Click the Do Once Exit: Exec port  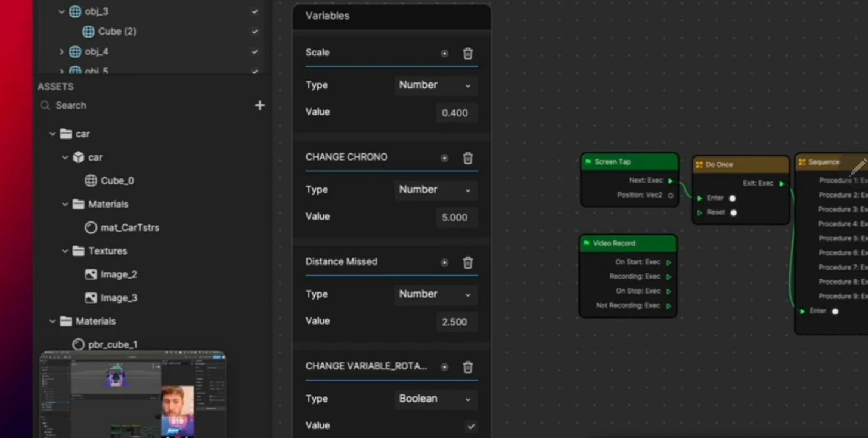(x=782, y=184)
